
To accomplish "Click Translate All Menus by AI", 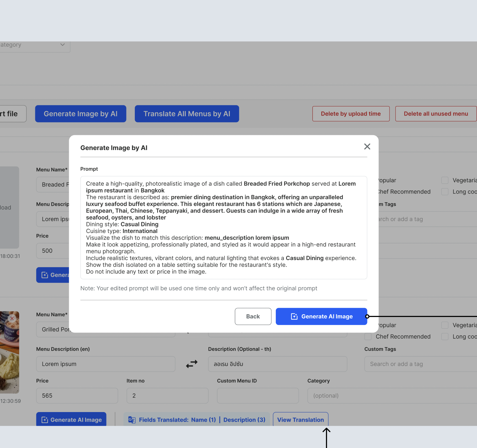I will [187, 114].
